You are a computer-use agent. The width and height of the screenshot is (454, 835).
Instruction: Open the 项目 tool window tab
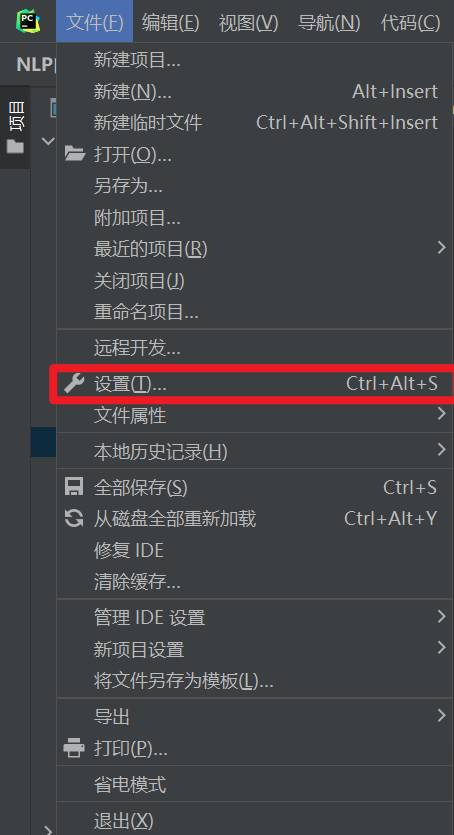pos(15,127)
